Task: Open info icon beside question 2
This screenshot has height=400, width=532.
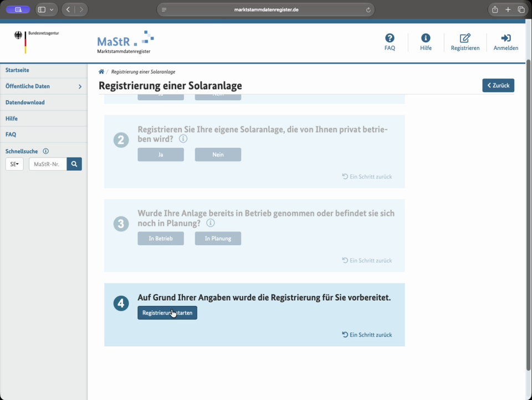Action: [x=183, y=139]
